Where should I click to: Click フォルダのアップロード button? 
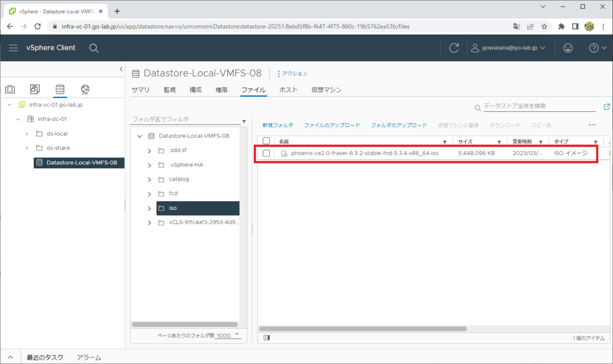(x=399, y=125)
